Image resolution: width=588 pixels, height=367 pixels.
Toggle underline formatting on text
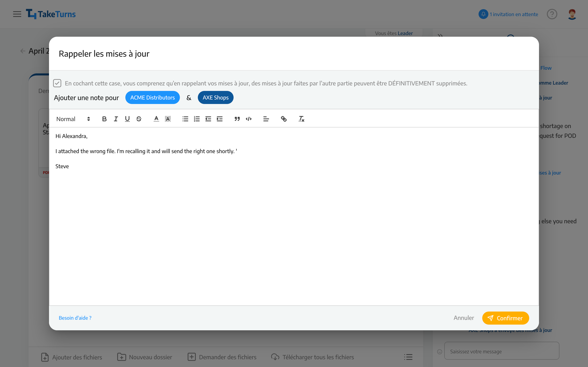[x=127, y=118]
